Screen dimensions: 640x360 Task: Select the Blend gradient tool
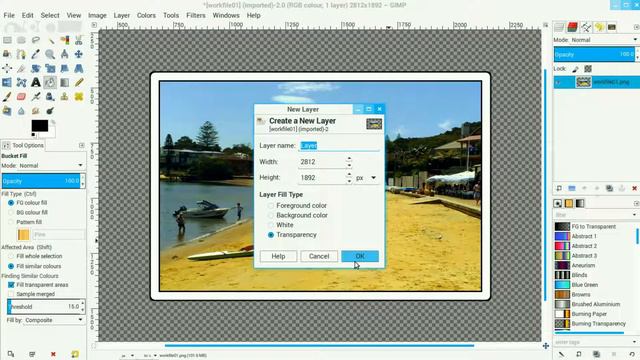64,82
